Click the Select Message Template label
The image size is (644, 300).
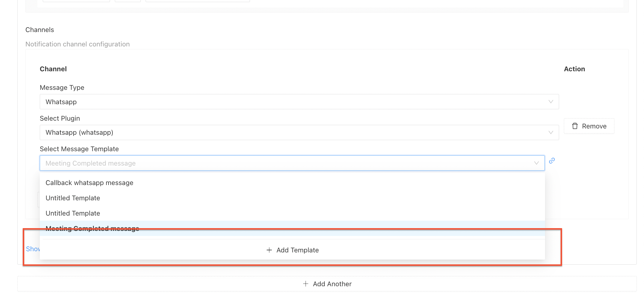pos(79,149)
